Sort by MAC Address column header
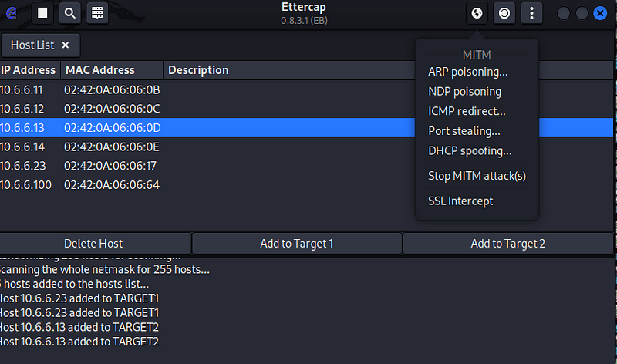Screen dimensions: 617x364 (112, 70)
